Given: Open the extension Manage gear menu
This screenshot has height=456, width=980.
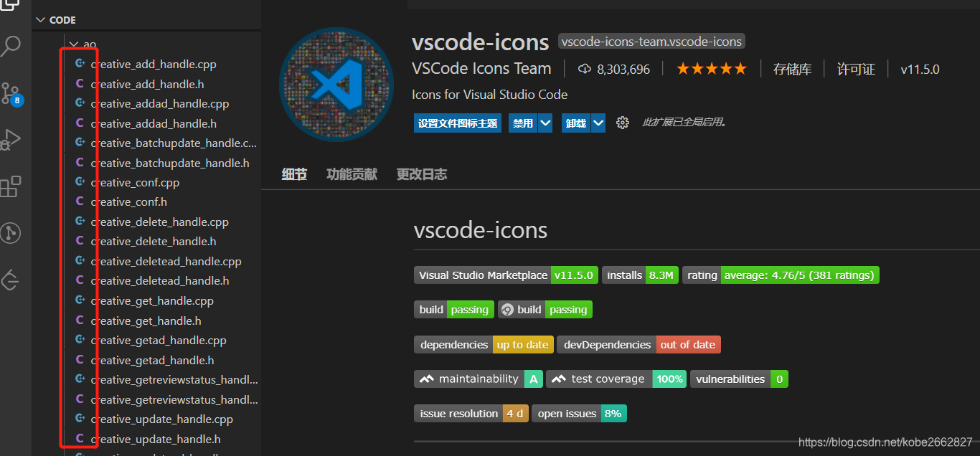Looking at the screenshot, I should pyautogui.click(x=622, y=123).
